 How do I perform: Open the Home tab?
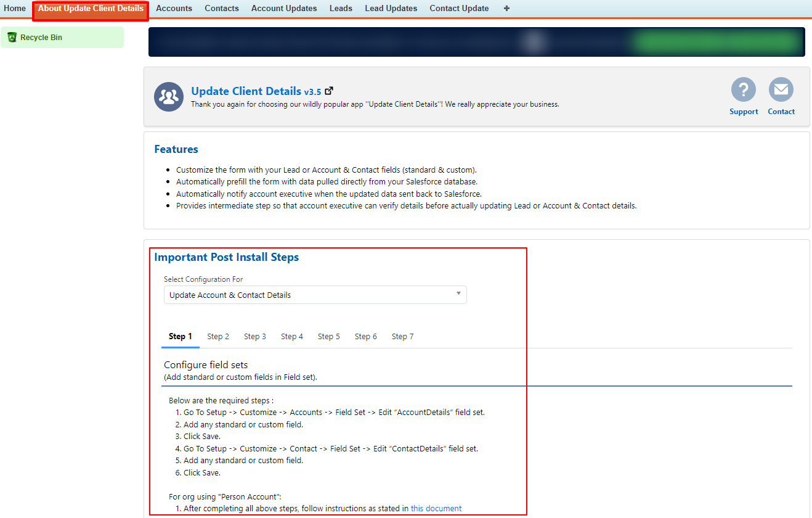(15, 9)
